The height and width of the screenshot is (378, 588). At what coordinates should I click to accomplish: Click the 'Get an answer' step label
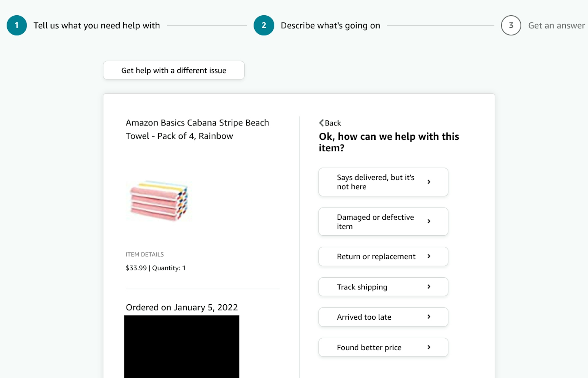tap(556, 26)
